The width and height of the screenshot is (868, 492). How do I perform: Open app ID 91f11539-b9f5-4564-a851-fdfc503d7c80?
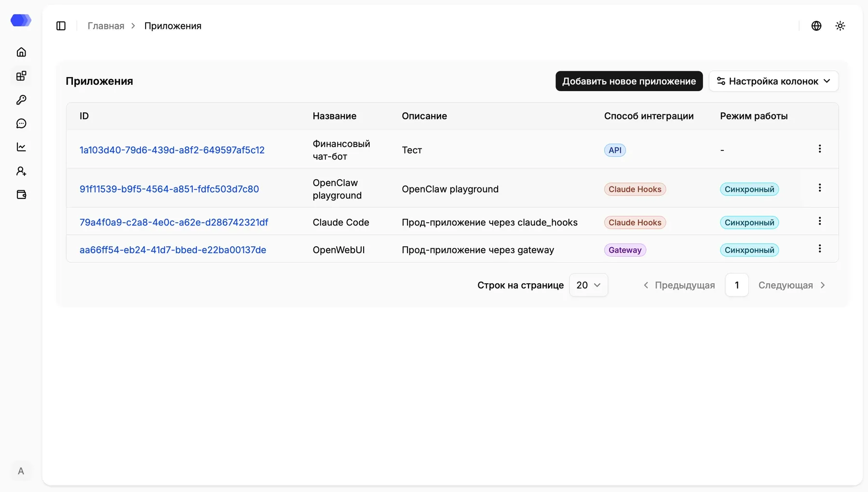click(169, 189)
